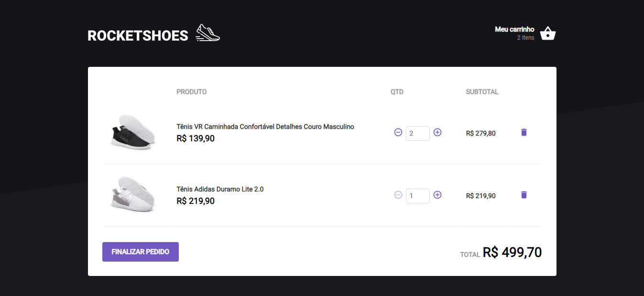644x296 pixels.
Task: Click the PRODUTO column header
Action: coord(191,92)
